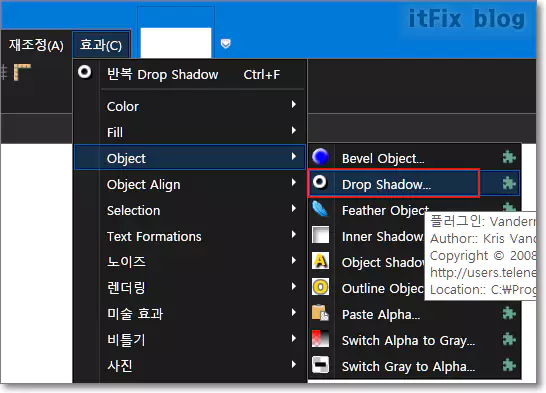Click puzzle icon beside Switch Gray to Alpha

[509, 365]
